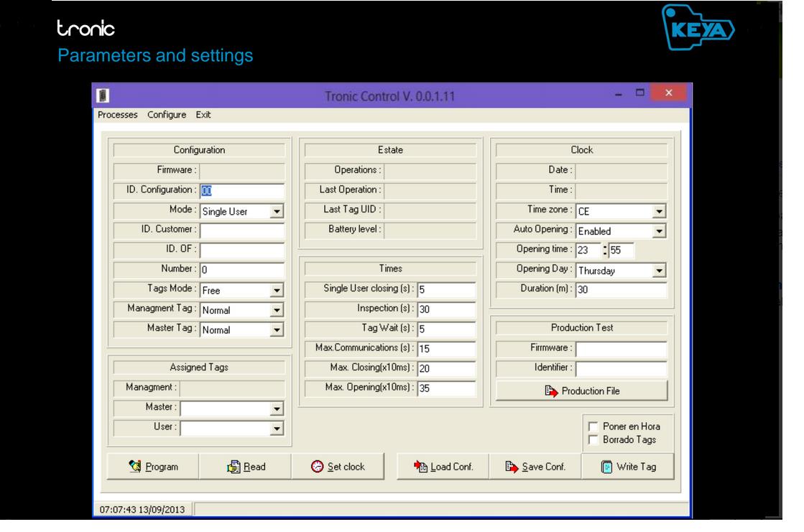Open the Configure menu

pos(167,115)
